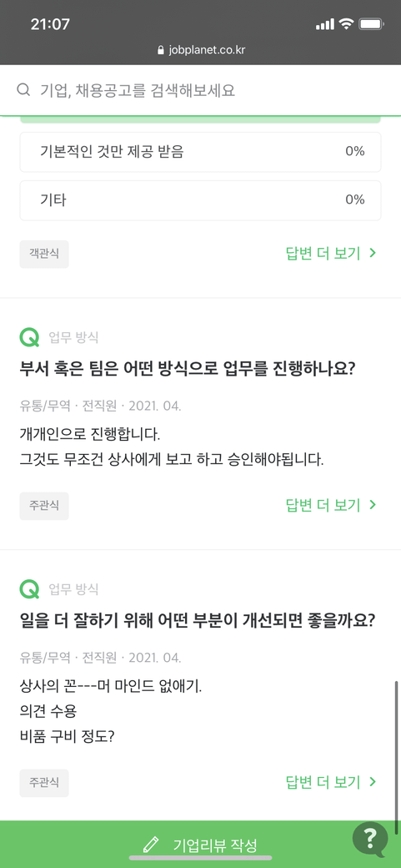401x868 pixels.
Task: Tap the lock icon beside jobplanet.co.kr
Action: point(161,50)
